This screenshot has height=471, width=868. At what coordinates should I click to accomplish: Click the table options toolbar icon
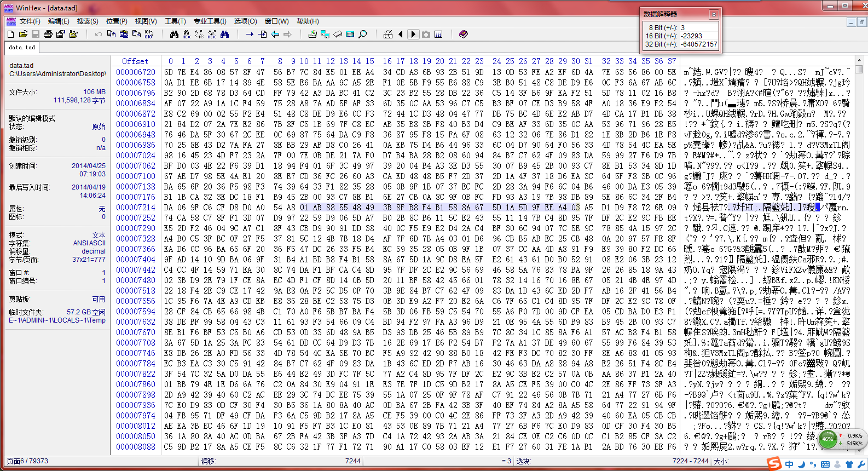[x=438, y=34]
